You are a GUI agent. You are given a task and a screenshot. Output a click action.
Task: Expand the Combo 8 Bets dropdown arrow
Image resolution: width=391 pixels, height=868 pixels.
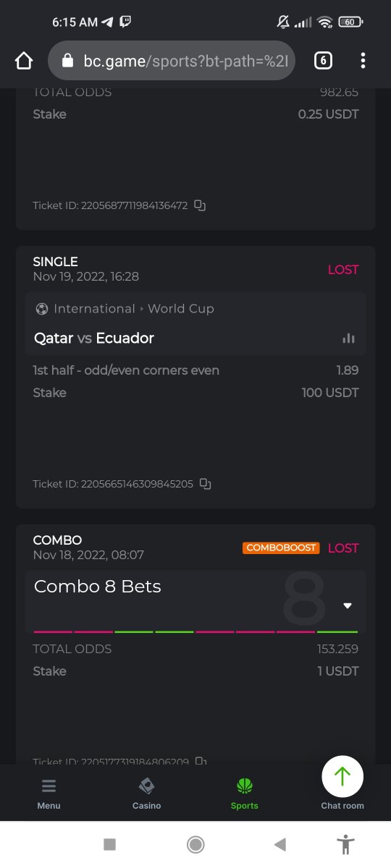tap(348, 606)
